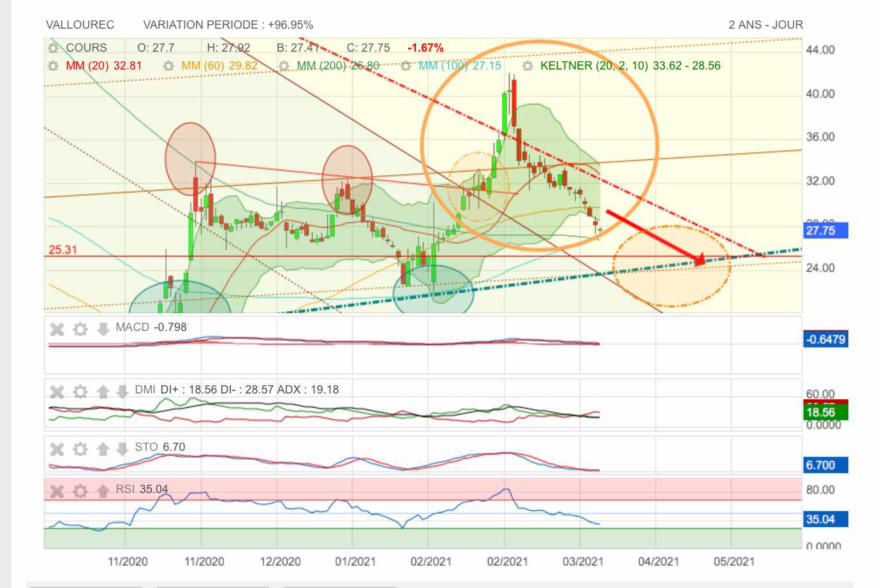Click the 40.00 price axis label
Screen dimensions: 879x588
pyautogui.click(x=820, y=94)
